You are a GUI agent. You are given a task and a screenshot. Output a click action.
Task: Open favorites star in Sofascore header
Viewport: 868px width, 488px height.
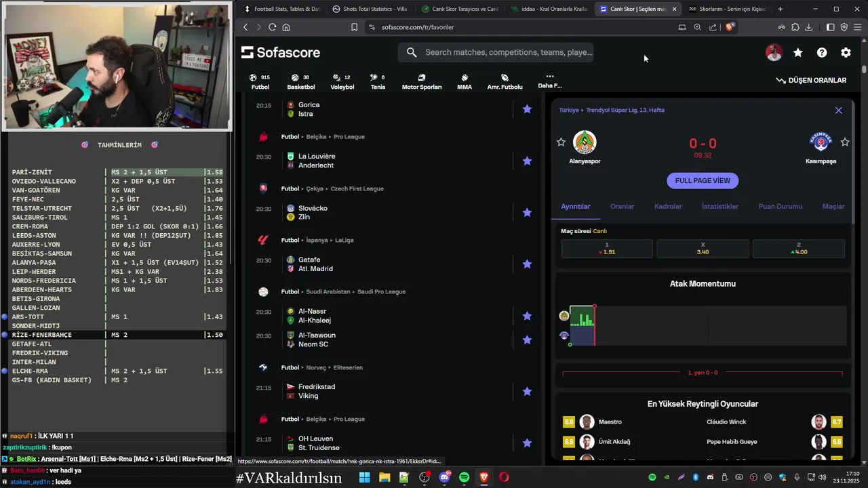[798, 52]
